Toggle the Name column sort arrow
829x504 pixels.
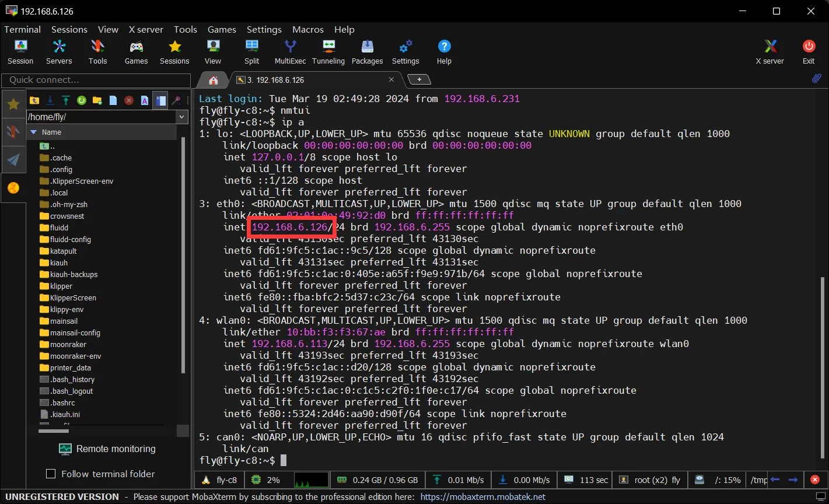pos(33,132)
